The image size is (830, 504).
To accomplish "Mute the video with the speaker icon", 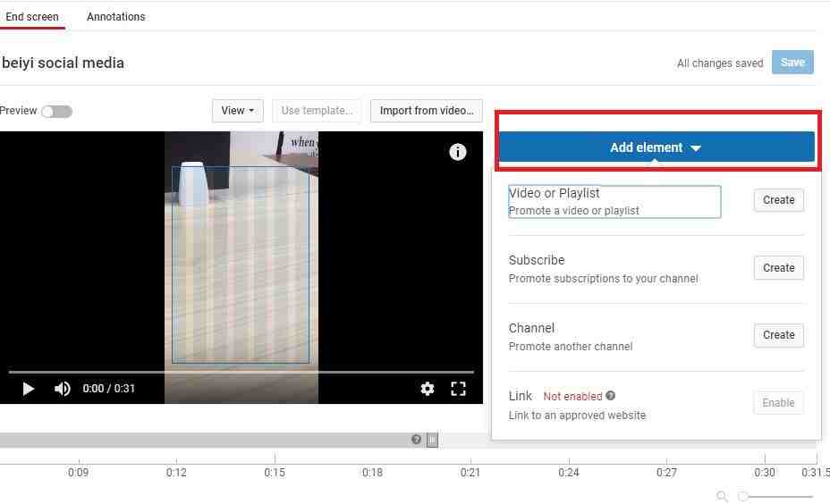I will [63, 389].
